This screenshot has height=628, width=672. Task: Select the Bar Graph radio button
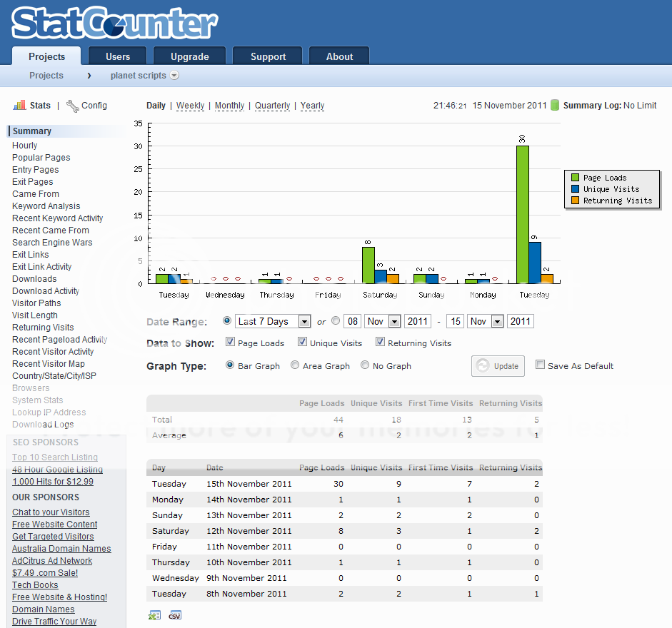(x=230, y=365)
